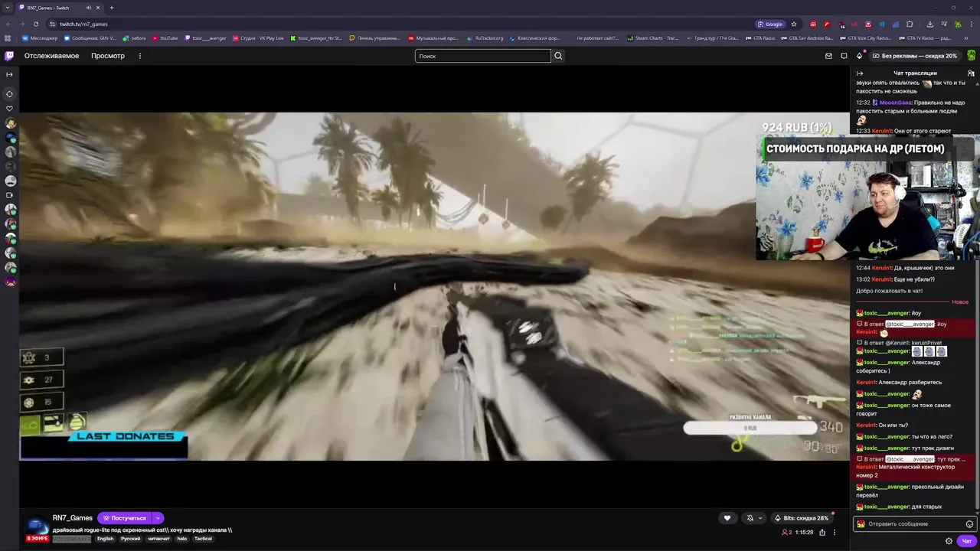The image size is (980, 551).
Task: Open the Chrome extensions puzzle icon
Action: [910, 24]
